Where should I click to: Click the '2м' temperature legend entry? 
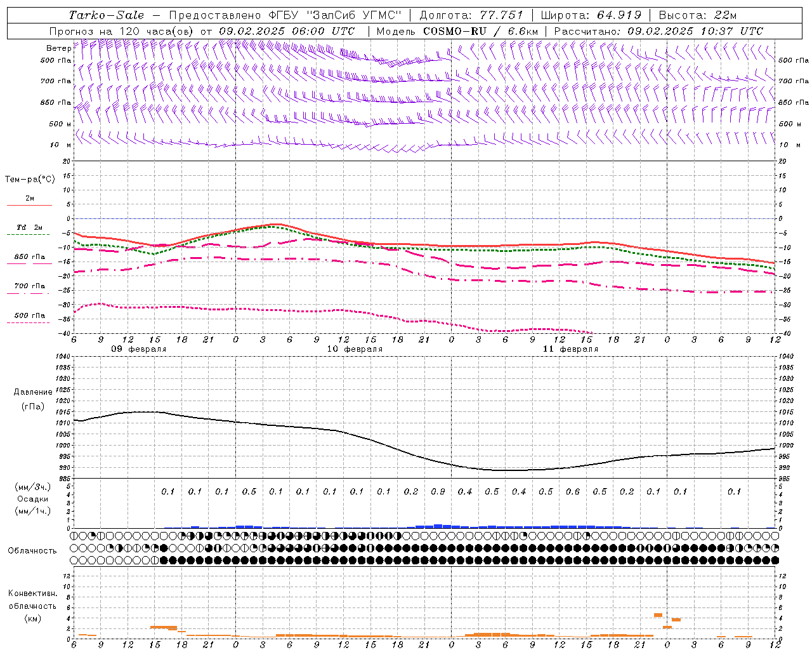click(x=30, y=199)
